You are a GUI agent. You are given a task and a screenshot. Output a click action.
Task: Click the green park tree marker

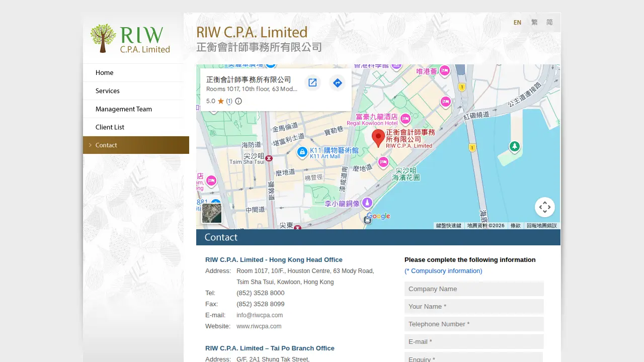point(514,147)
